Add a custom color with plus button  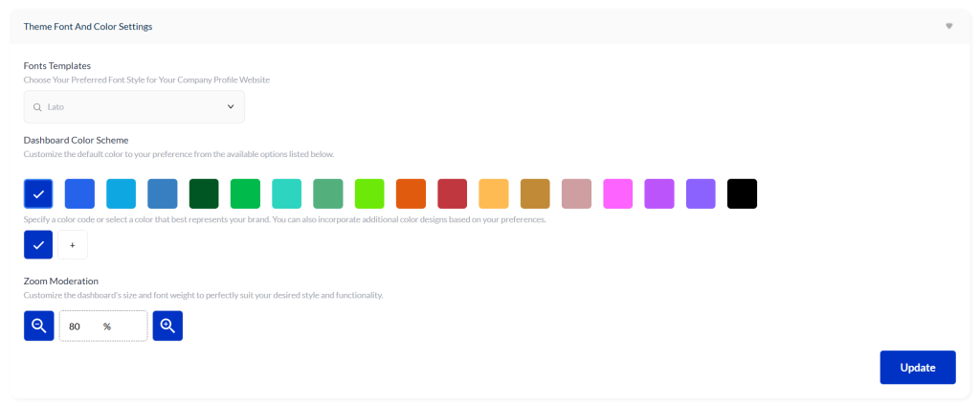73,245
